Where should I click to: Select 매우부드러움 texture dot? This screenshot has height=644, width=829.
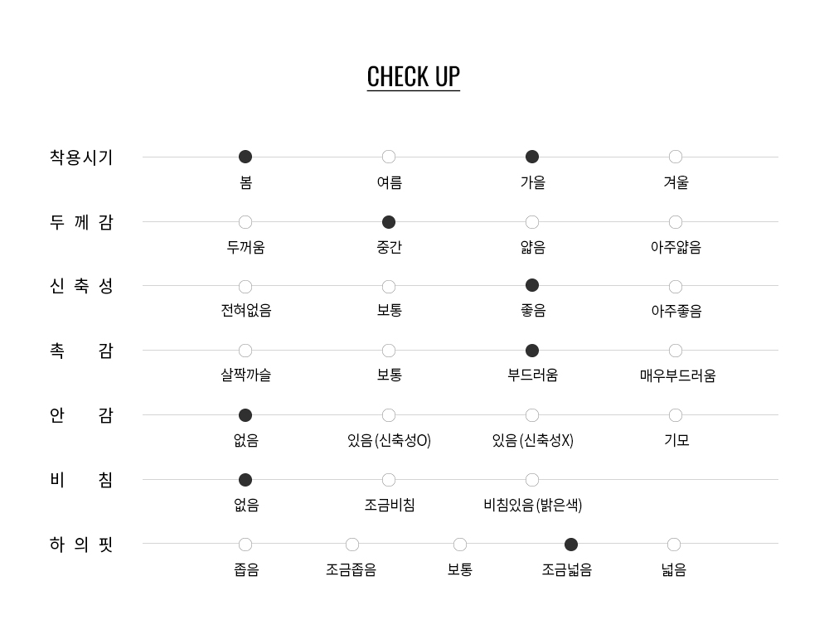point(676,351)
